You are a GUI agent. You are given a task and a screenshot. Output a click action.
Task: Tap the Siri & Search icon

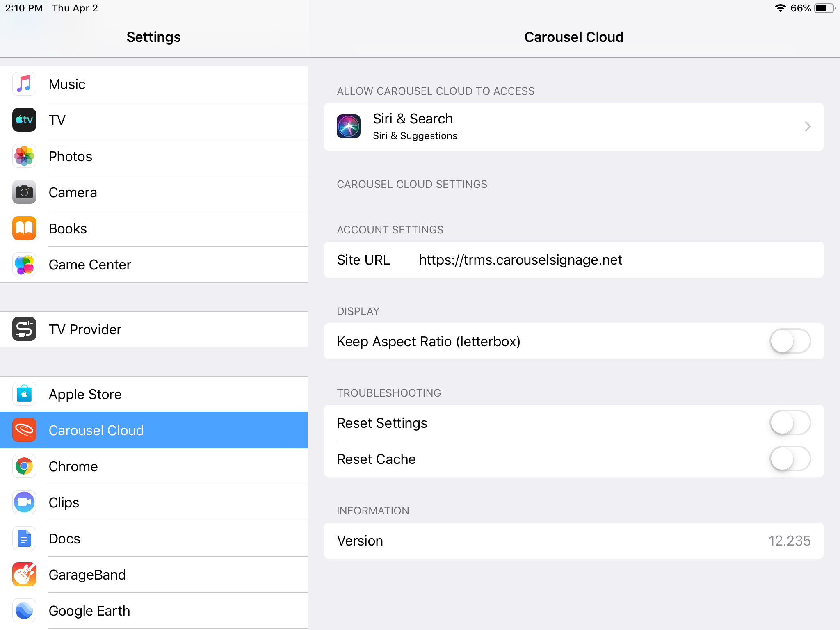[x=349, y=126]
